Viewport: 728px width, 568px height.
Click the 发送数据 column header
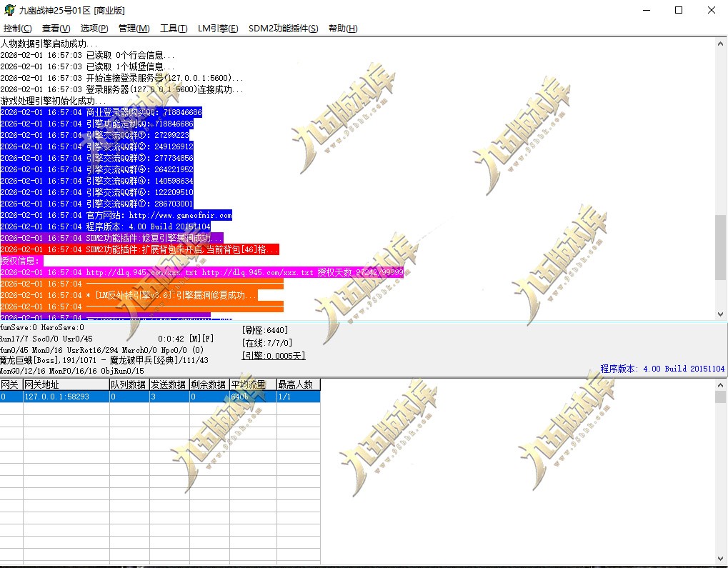pyautogui.click(x=169, y=384)
